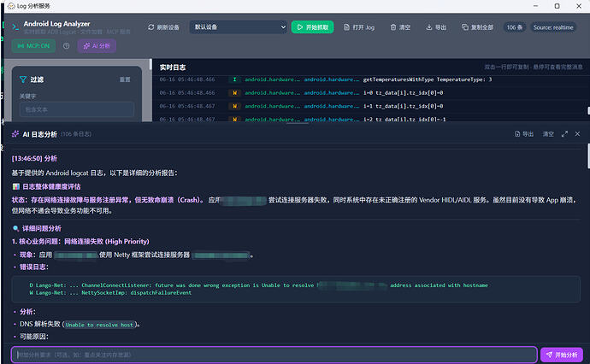
Task: Close the AI 日志分析 panel
Action: (x=577, y=134)
